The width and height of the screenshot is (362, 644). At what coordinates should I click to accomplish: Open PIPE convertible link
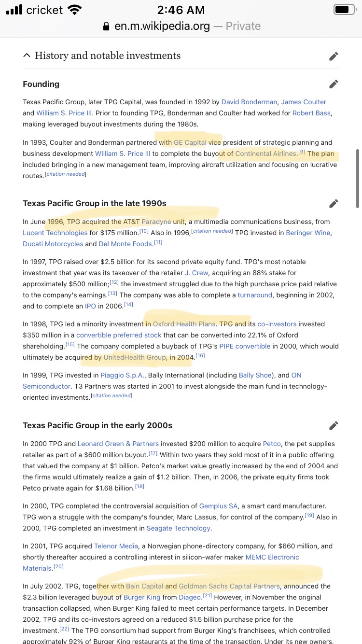coord(245,346)
